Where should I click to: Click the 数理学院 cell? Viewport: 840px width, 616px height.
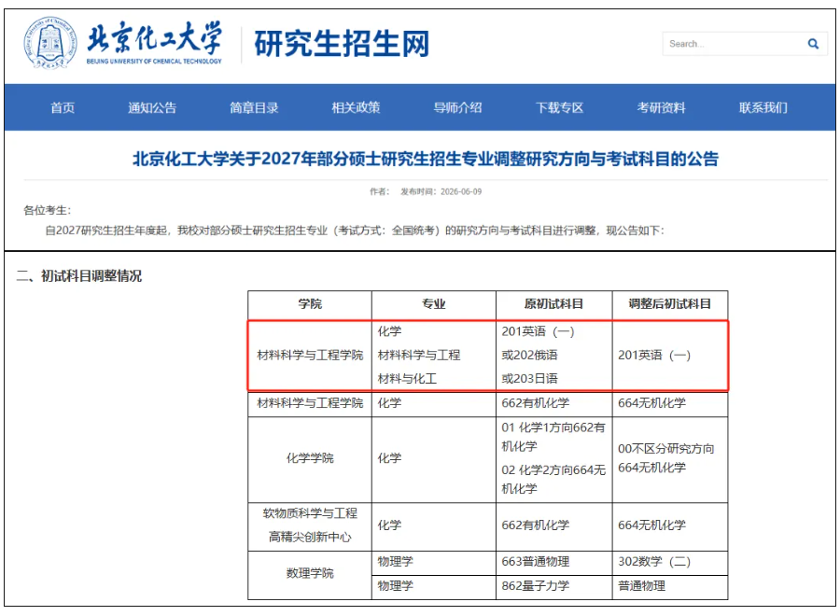click(310, 574)
